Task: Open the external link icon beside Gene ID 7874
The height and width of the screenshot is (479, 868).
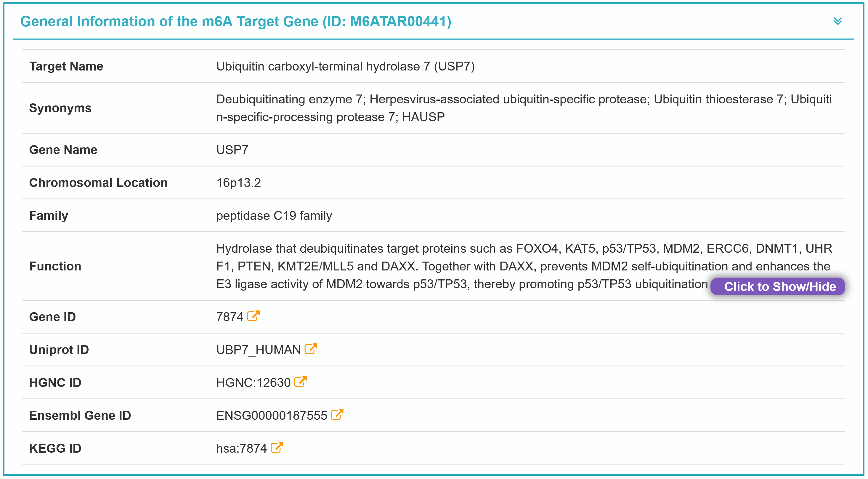Action: point(253,316)
